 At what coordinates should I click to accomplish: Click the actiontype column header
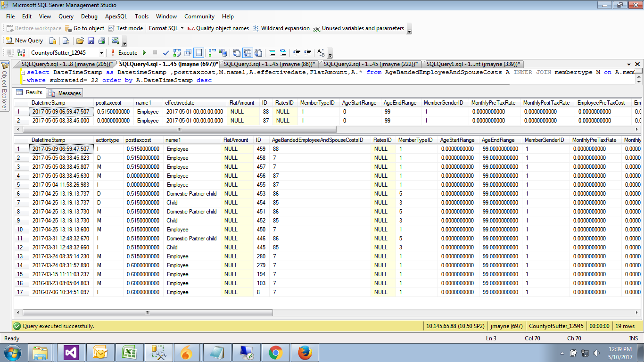107,140
